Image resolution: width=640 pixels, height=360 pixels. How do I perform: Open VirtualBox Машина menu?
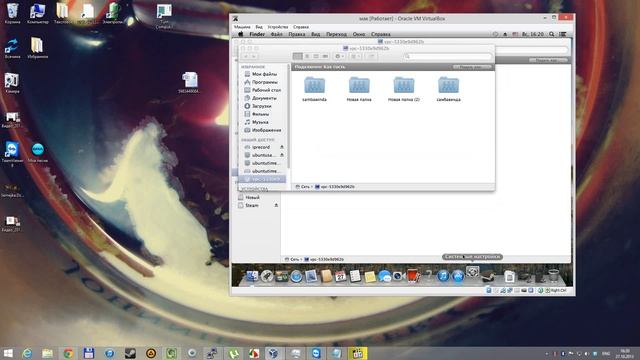[x=242, y=27]
